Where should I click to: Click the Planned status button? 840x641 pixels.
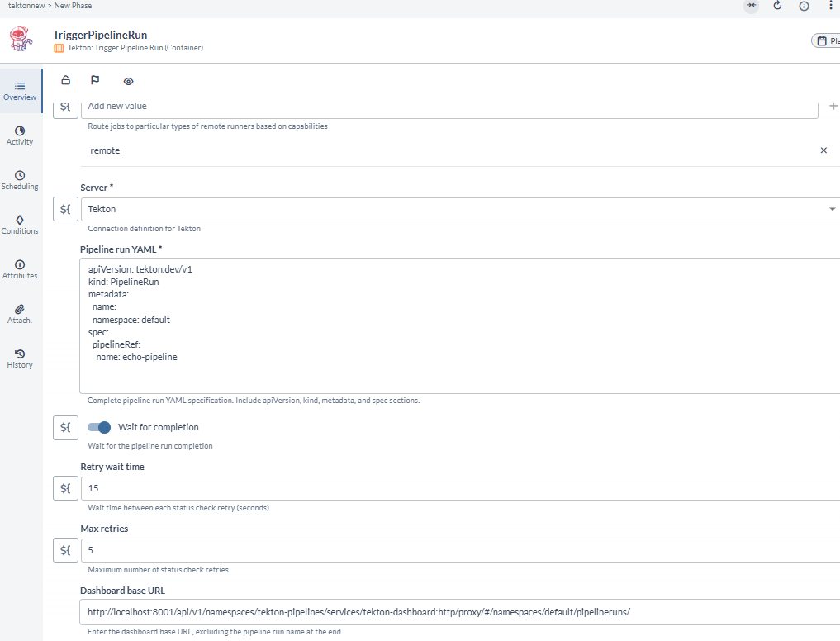[826, 40]
